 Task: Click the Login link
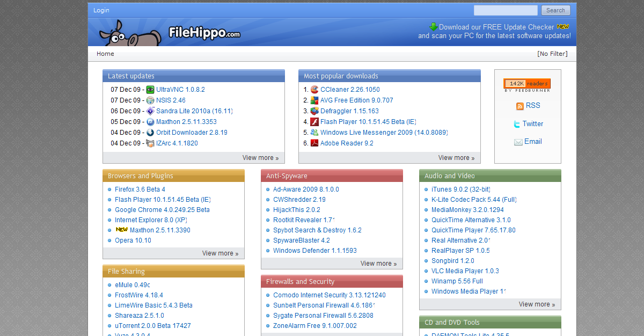[101, 10]
